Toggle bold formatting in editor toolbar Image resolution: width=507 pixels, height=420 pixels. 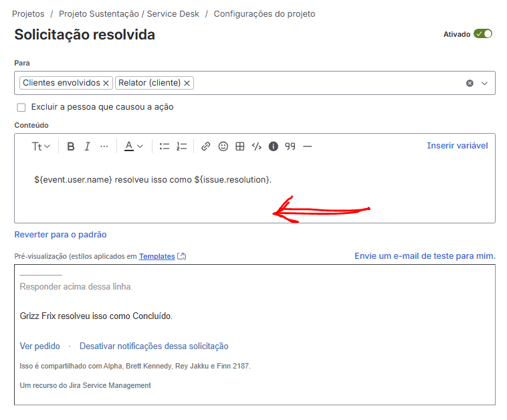pos(71,146)
